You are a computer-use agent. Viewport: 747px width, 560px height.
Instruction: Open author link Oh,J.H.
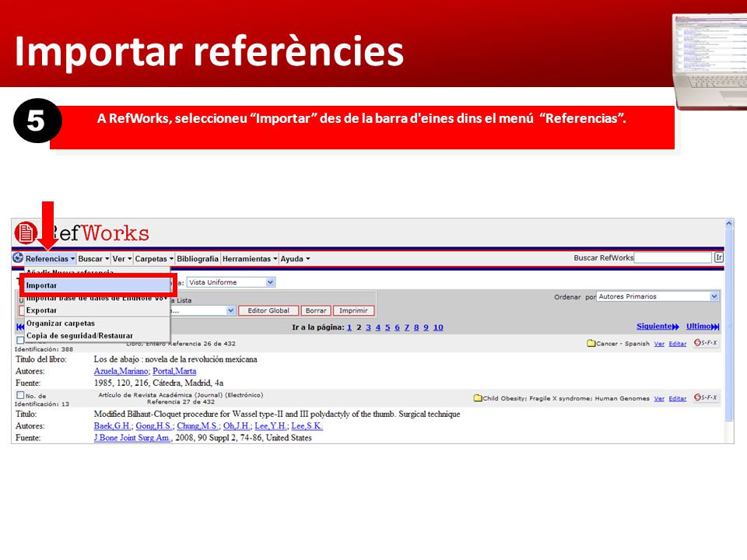237,425
